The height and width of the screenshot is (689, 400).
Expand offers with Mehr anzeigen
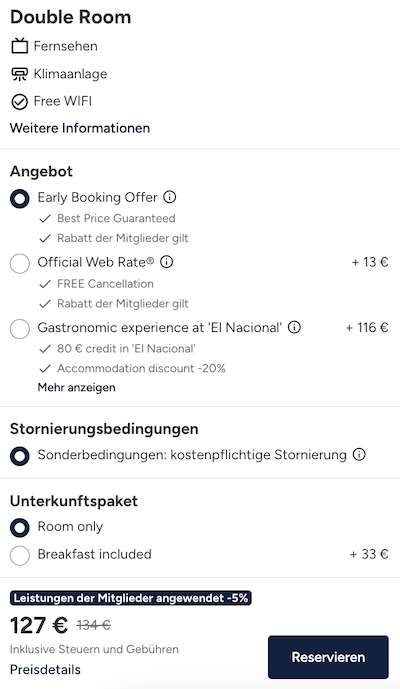tap(76, 388)
